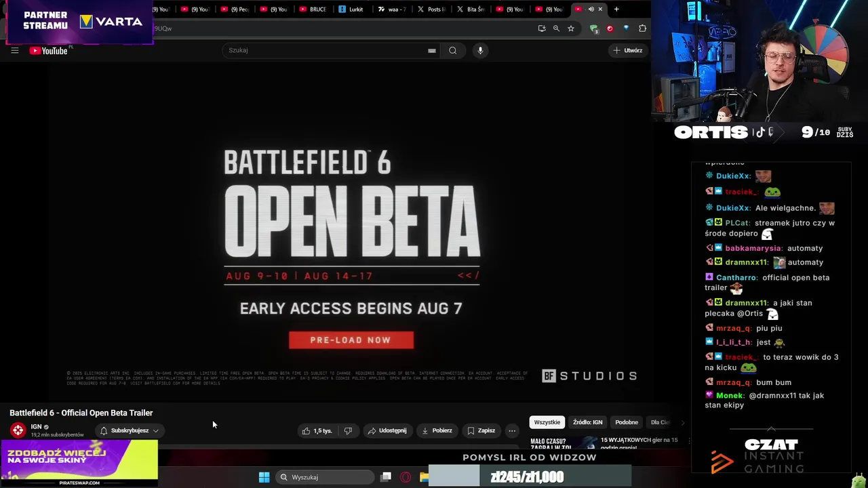
Task: Open the red circular extension icon
Action: (x=610, y=28)
